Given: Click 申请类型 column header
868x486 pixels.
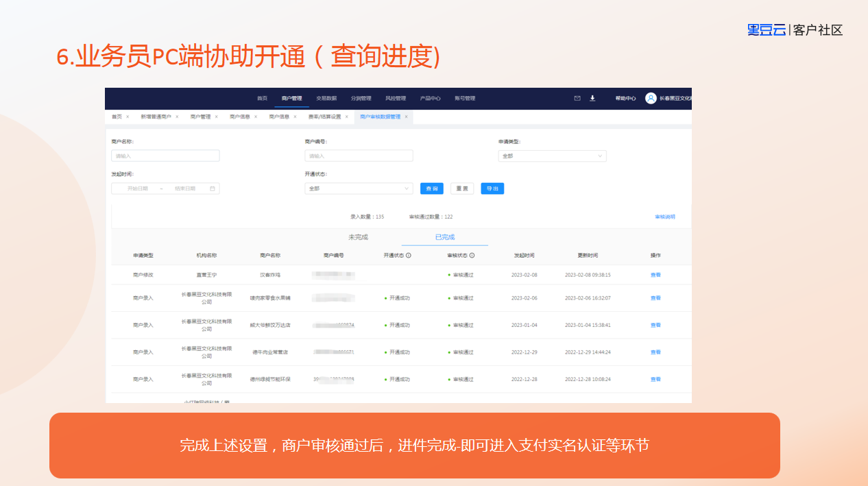Looking at the screenshot, I should click(x=143, y=255).
